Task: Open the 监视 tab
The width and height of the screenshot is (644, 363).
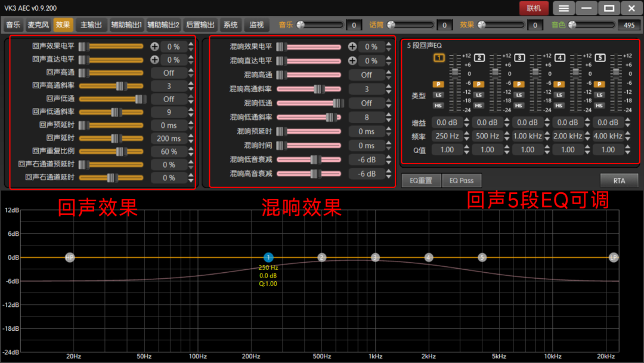Action: pos(256,24)
